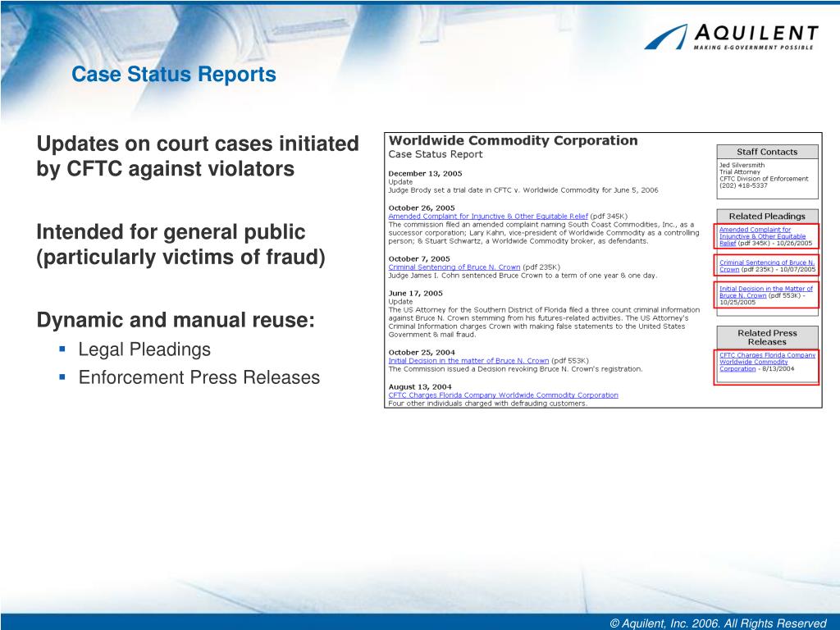The width and height of the screenshot is (840, 630).
Task: Click Jed Silversmith contact name
Action: [x=742, y=165]
